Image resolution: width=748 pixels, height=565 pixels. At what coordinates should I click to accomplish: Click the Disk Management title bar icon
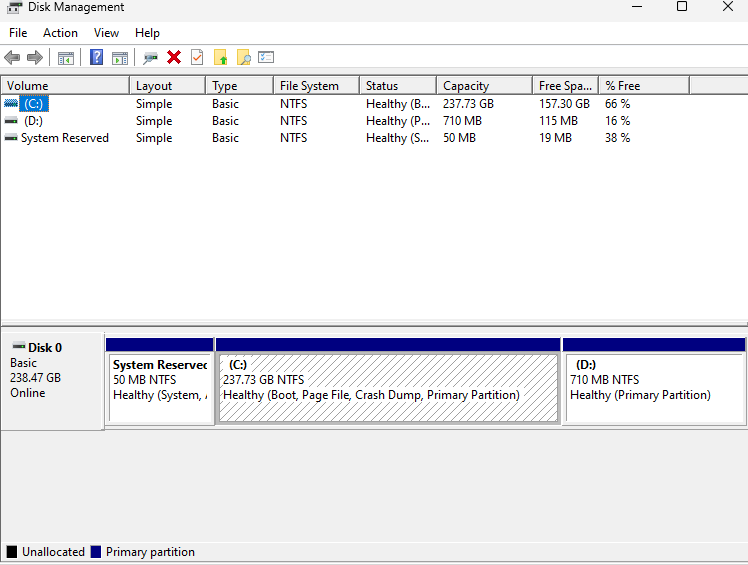(15, 7)
